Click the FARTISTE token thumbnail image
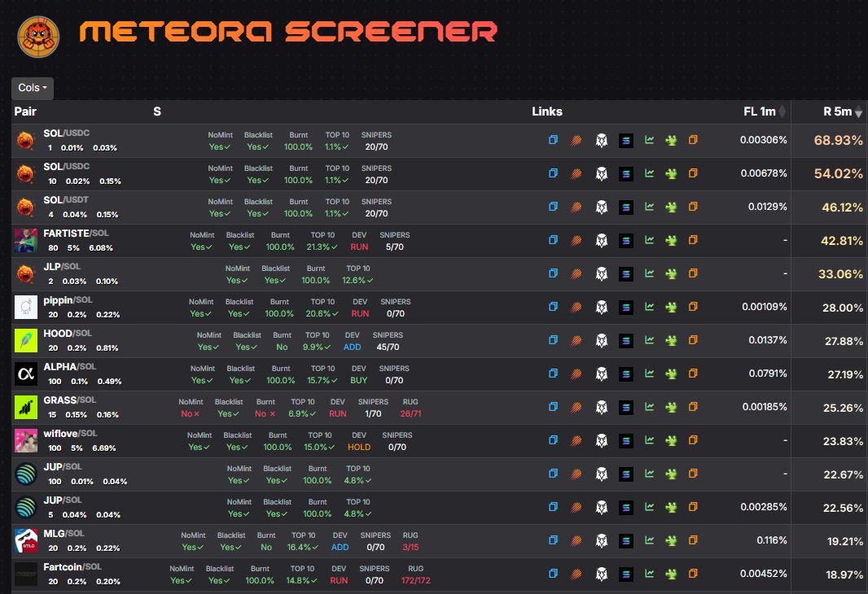 pyautogui.click(x=25, y=240)
